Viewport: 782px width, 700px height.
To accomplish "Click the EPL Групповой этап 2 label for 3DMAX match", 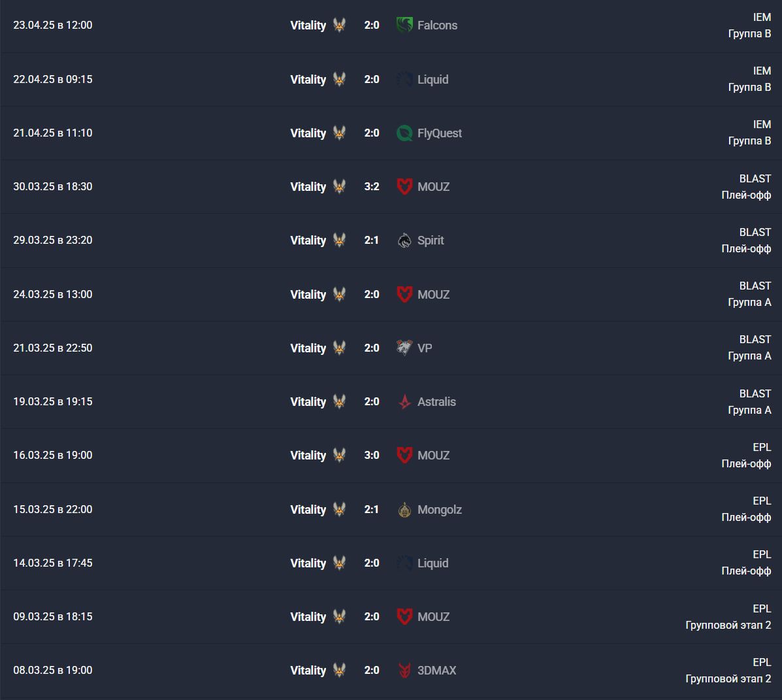I will coord(728,670).
